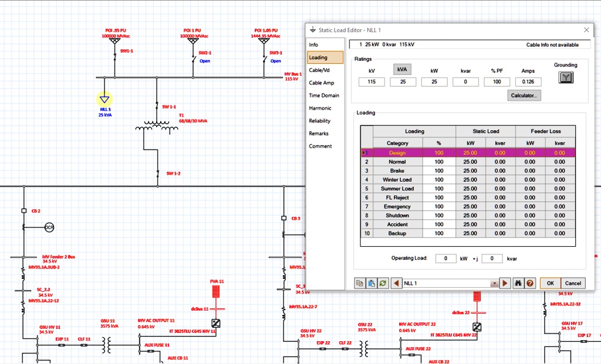Click the copy icon in dialog footer
Viewport: 601px width, 364px height.
pos(360,283)
